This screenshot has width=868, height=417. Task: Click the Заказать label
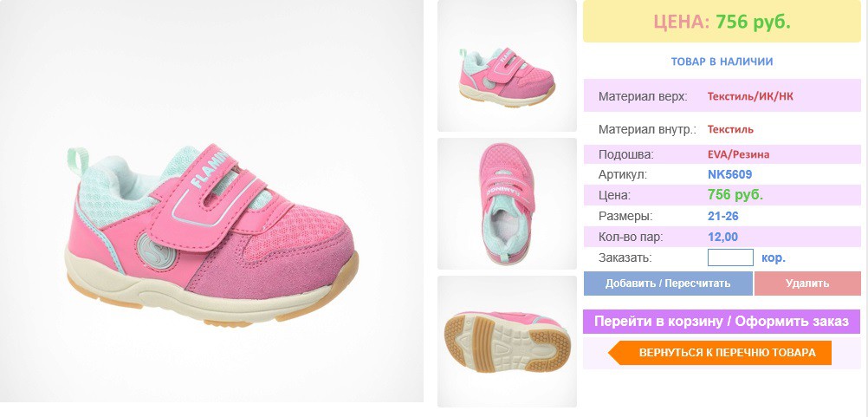(x=625, y=257)
